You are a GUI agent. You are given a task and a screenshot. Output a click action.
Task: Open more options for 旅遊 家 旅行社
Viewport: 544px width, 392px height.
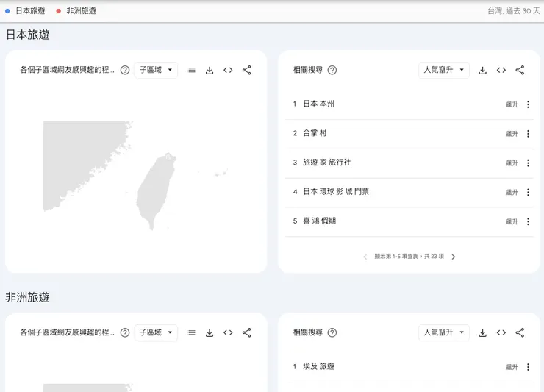[x=528, y=163]
